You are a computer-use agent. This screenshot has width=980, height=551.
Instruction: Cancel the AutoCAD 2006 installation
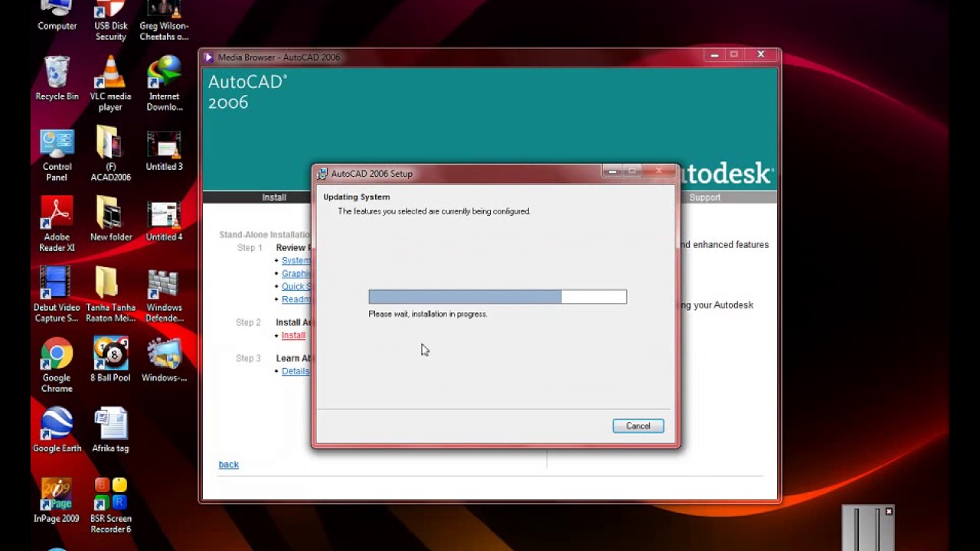[639, 426]
